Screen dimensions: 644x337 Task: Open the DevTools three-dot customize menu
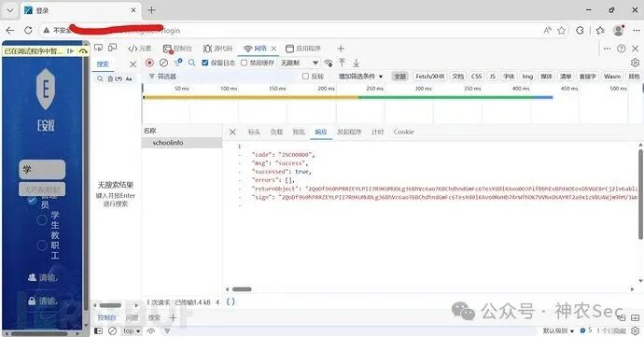(x=607, y=49)
